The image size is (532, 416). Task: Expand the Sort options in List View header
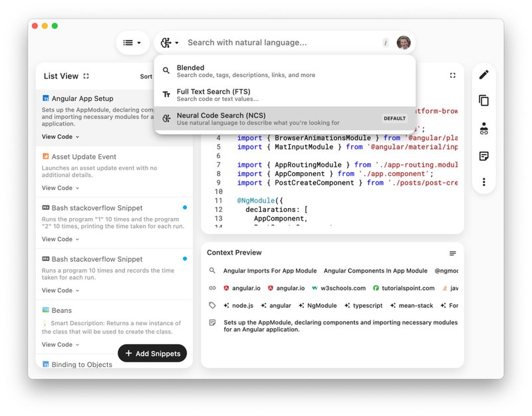(x=148, y=76)
